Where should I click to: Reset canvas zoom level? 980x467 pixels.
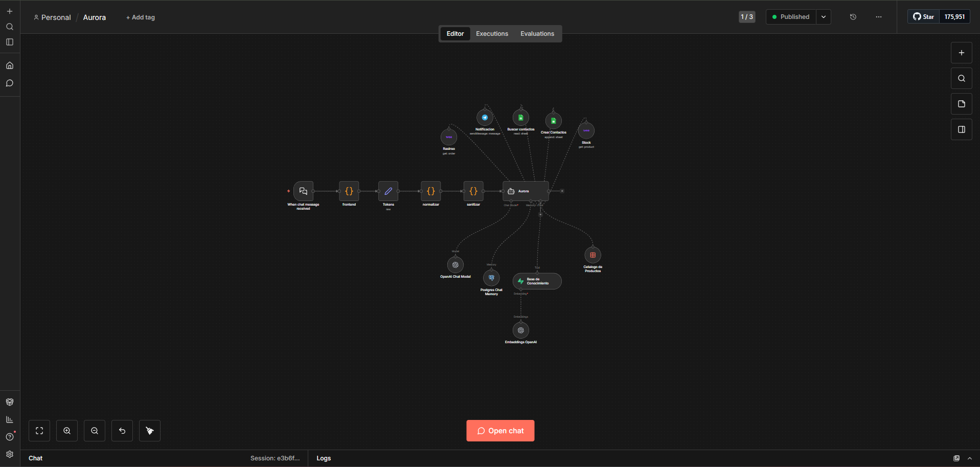tap(122, 431)
